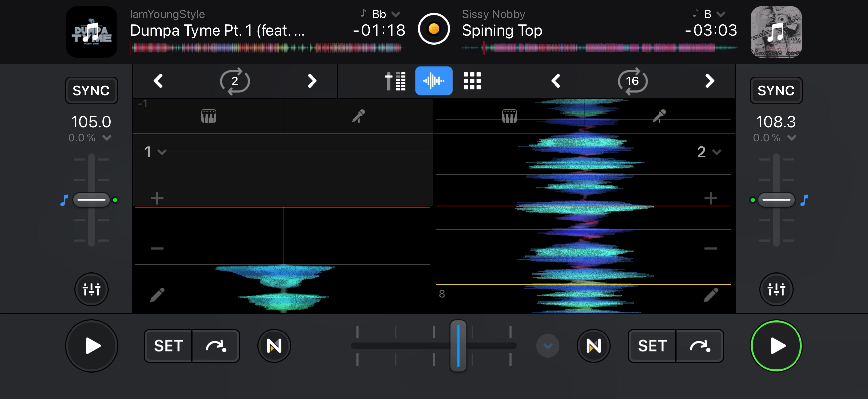The image size is (868, 399).
Task: Play the left deck
Action: pos(91,346)
